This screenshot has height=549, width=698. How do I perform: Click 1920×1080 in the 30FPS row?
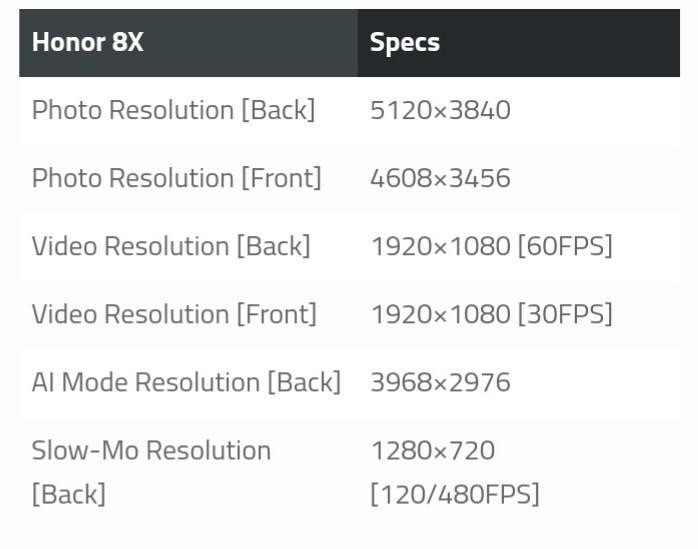[440, 314]
